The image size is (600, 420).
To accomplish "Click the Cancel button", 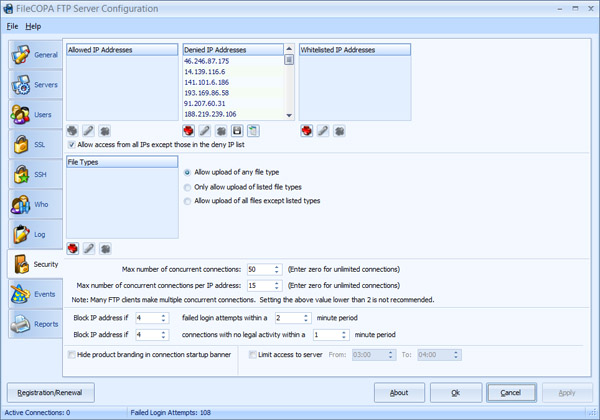I will coord(511,392).
